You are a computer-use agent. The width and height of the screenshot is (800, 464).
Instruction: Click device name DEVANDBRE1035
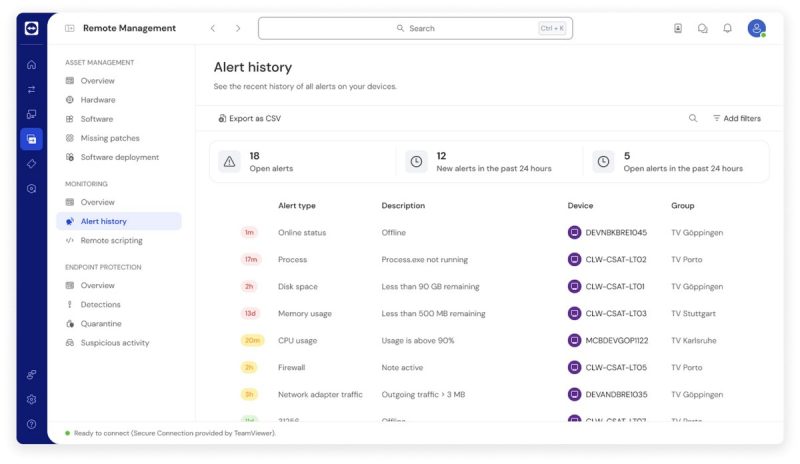pos(616,395)
